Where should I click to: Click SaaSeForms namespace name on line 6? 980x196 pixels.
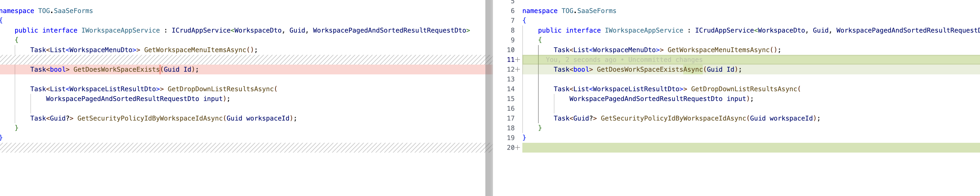coord(597,11)
